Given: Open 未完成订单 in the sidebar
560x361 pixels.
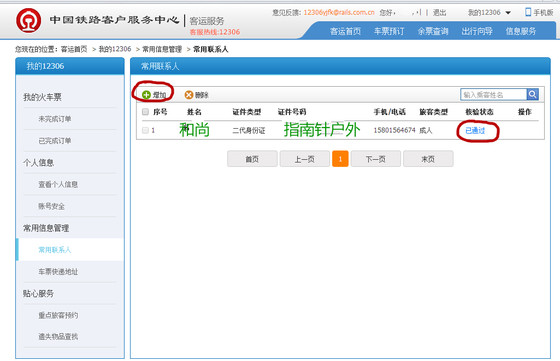Looking at the screenshot, I should (55, 119).
